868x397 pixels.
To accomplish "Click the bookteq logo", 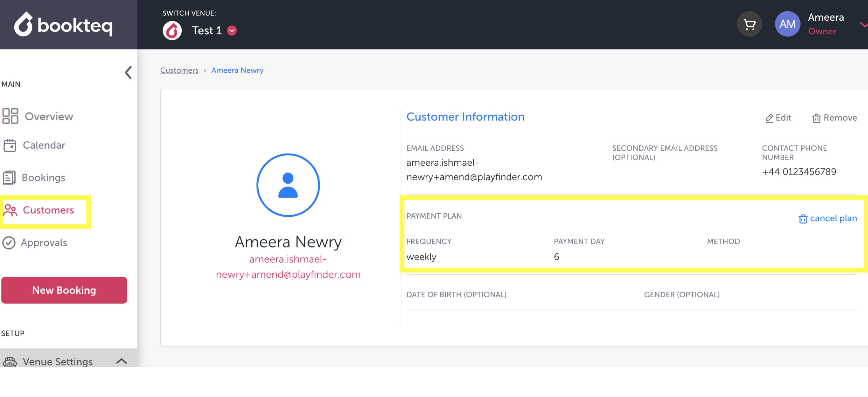I will coord(63,24).
